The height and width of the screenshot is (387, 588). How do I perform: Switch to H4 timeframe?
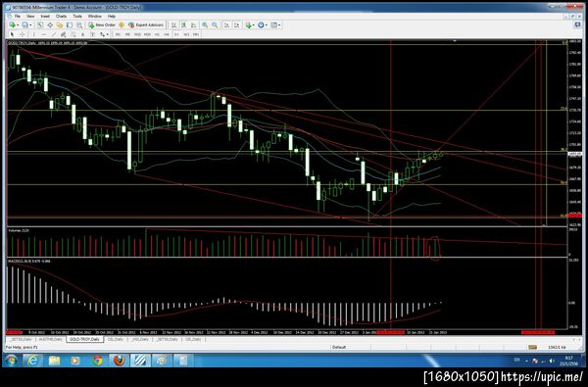(x=167, y=34)
